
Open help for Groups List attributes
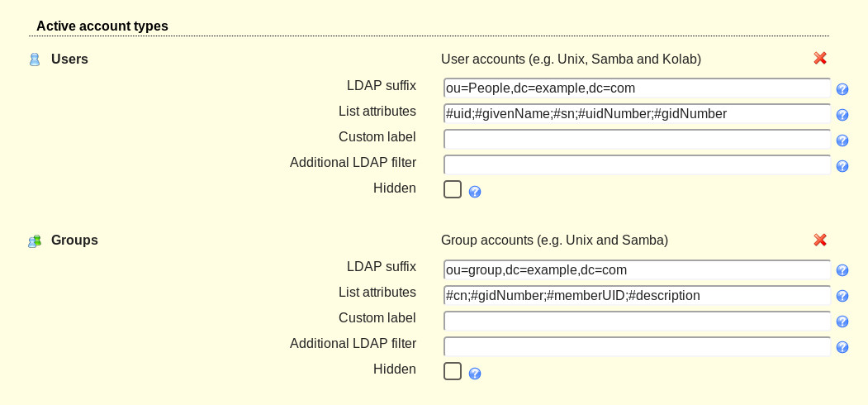coord(842,296)
